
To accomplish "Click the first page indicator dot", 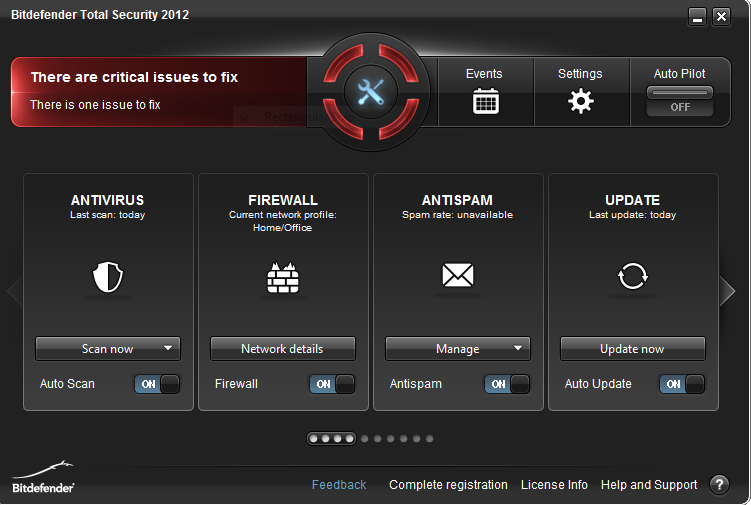I will point(314,438).
